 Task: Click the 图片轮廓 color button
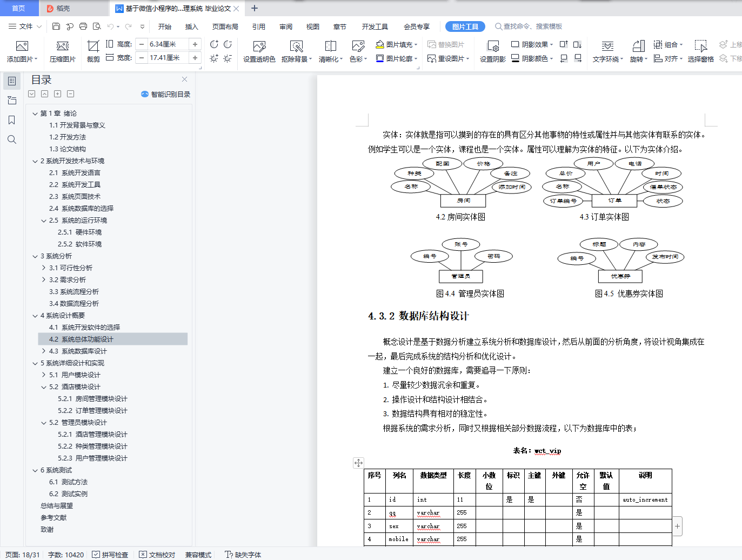[397, 58]
